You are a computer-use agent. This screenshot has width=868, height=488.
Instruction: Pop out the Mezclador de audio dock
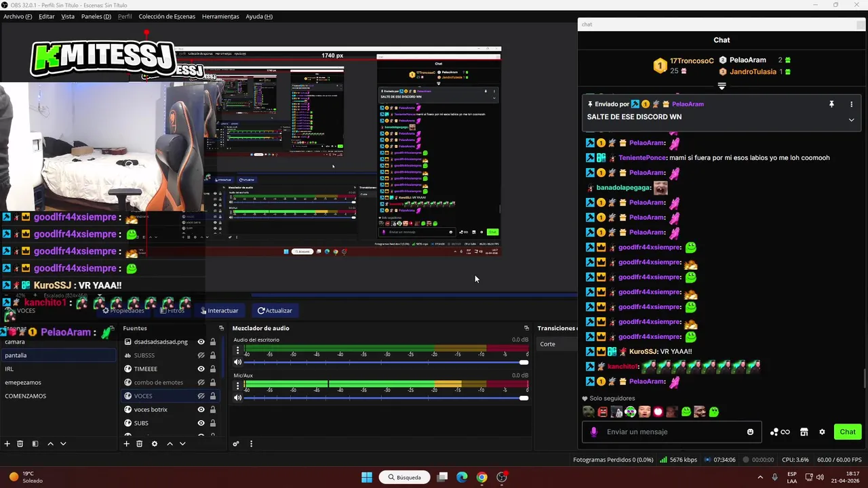[526, 328]
